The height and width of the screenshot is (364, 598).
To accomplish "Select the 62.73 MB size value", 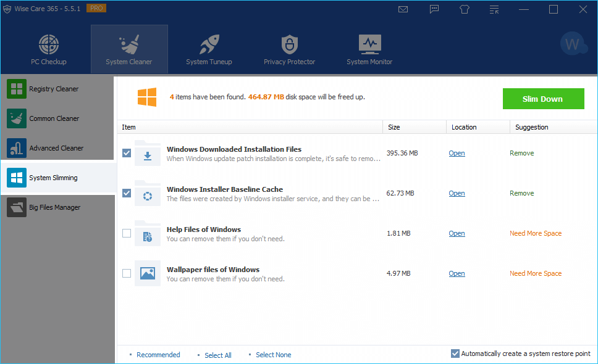I will pyautogui.click(x=400, y=193).
